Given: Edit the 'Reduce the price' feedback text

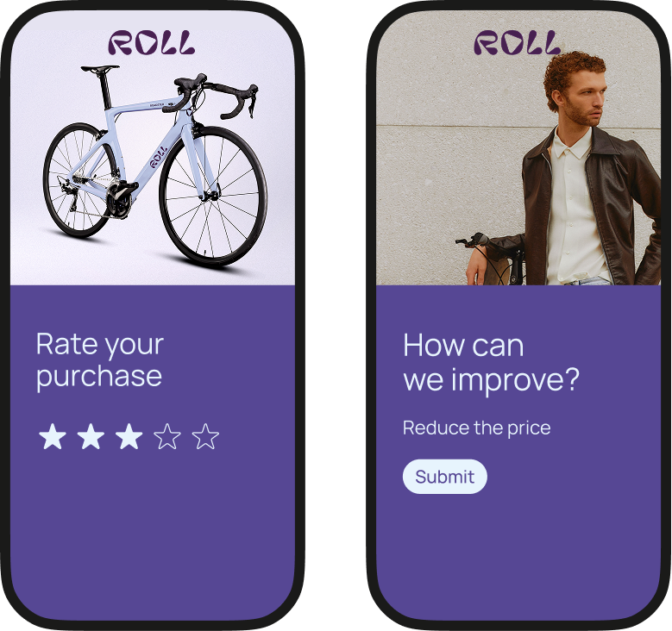Looking at the screenshot, I should tap(476, 428).
